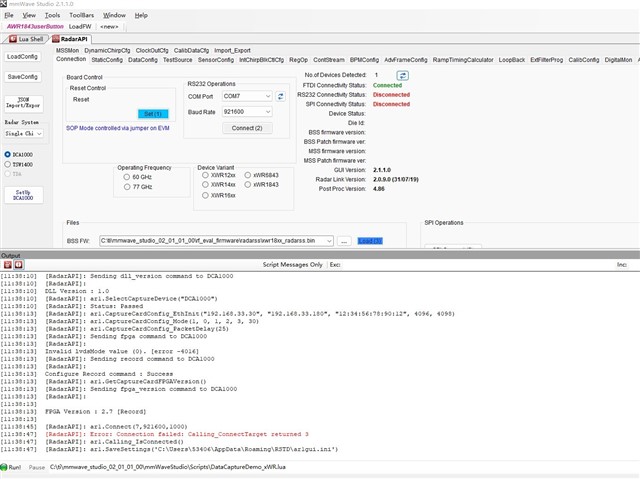Image resolution: width=640 pixels, height=479 pixels.
Task: Switch to the DataConfig tab
Action: click(142, 60)
